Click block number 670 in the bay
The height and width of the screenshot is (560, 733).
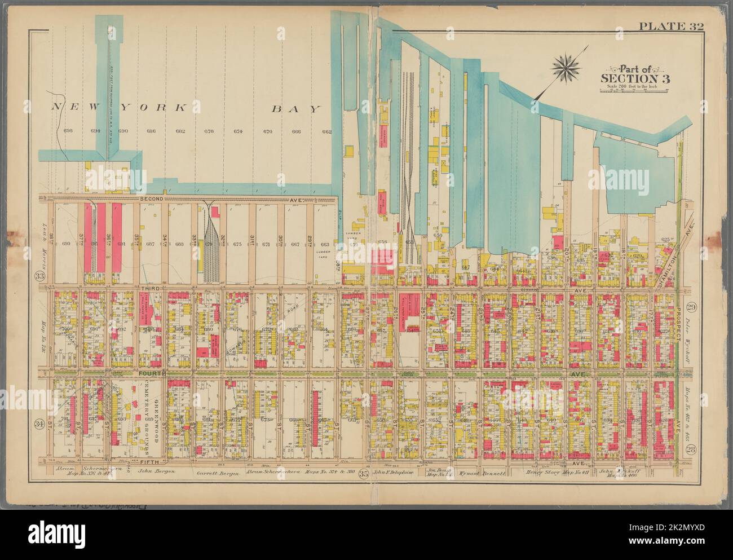point(267,131)
